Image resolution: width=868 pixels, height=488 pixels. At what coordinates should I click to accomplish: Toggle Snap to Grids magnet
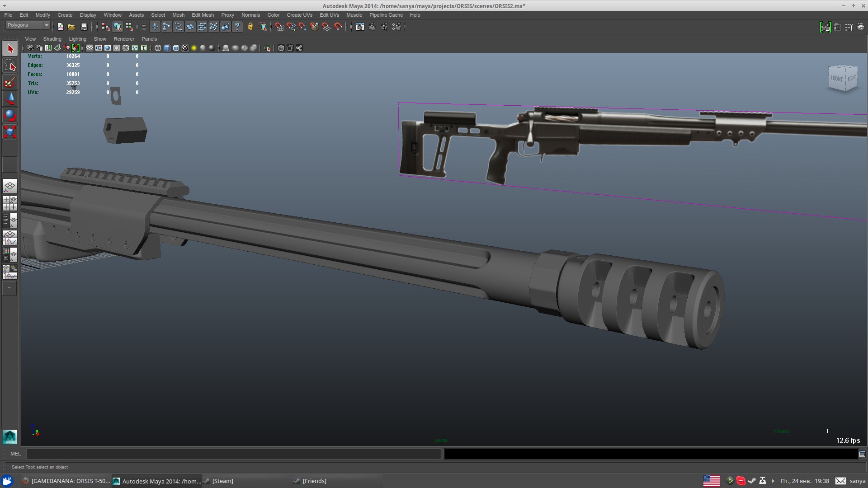pyautogui.click(x=279, y=27)
